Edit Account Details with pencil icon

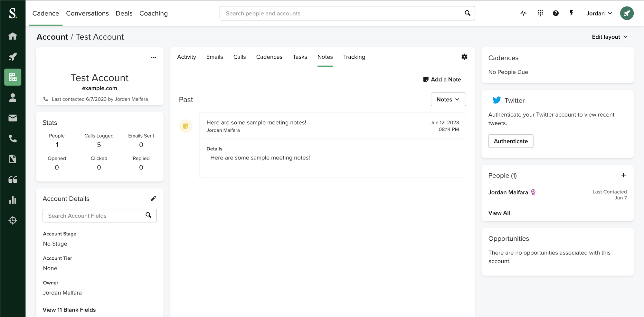pos(153,199)
